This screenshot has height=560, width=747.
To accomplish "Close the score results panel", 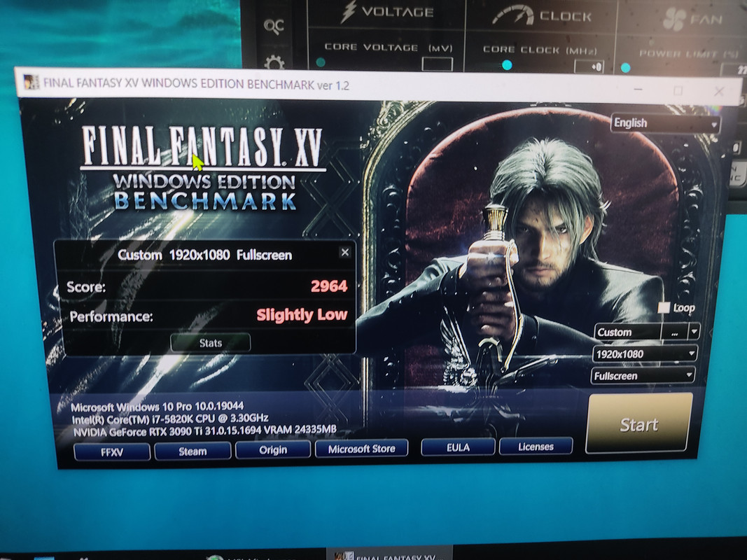I will 345,253.
